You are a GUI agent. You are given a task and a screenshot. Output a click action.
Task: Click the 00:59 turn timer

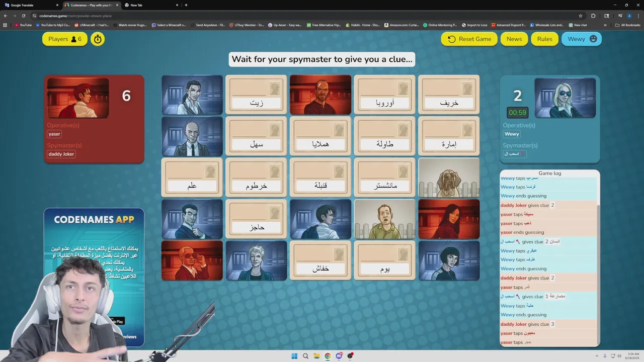tap(517, 113)
